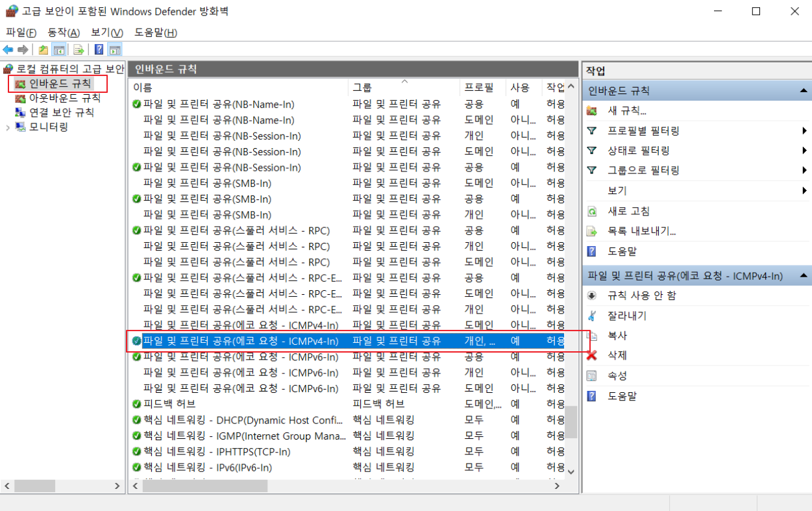Click 도움말 under the 인바운드 규칙 actions
This screenshot has width=812, height=511.
(622, 251)
